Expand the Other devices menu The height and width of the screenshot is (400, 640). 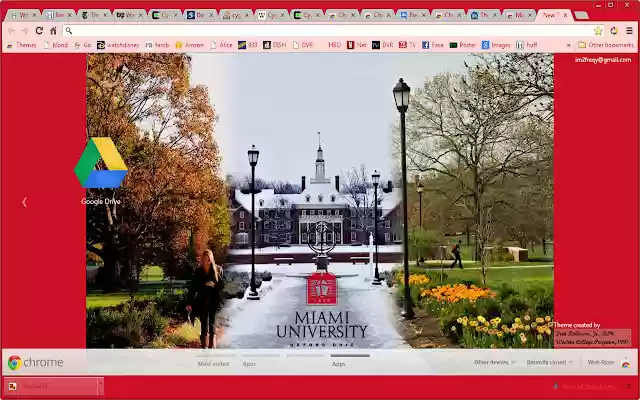(x=495, y=362)
